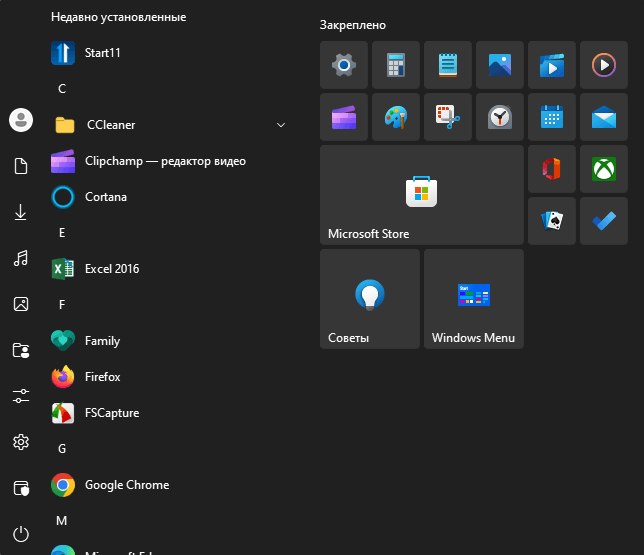Open Downloads from the sidebar
The height and width of the screenshot is (555, 644).
pyautogui.click(x=21, y=212)
